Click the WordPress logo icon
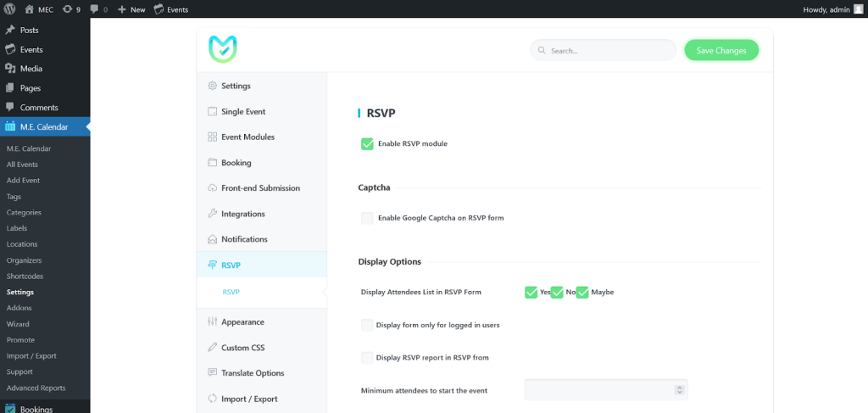 tap(9, 8)
